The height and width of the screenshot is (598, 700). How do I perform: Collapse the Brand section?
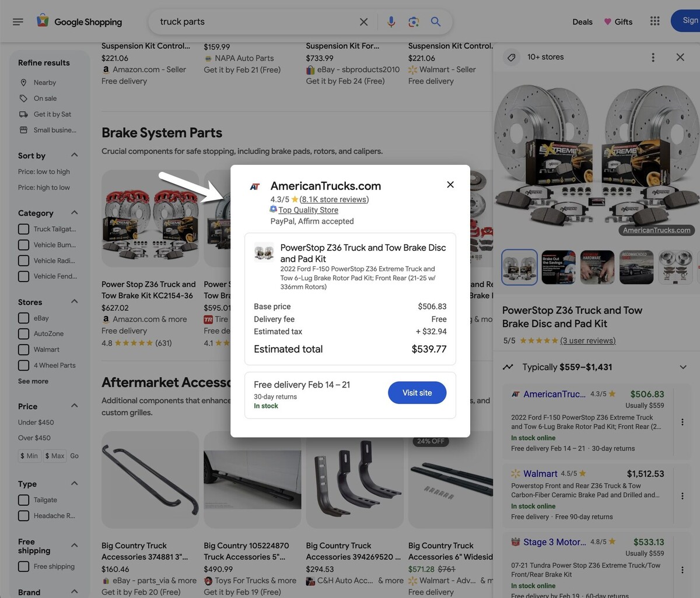(x=74, y=592)
